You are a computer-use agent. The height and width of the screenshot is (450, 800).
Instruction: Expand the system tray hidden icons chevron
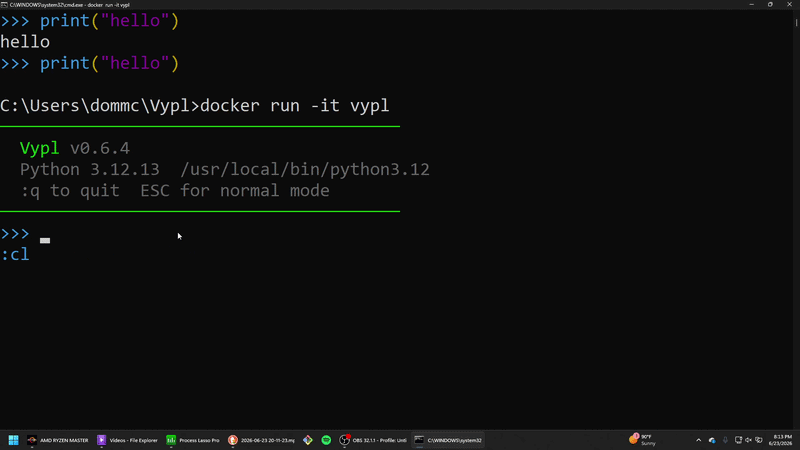pos(698,440)
